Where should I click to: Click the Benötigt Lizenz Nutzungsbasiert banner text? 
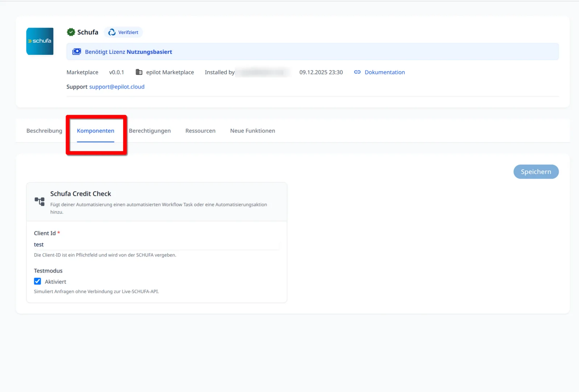click(x=128, y=52)
